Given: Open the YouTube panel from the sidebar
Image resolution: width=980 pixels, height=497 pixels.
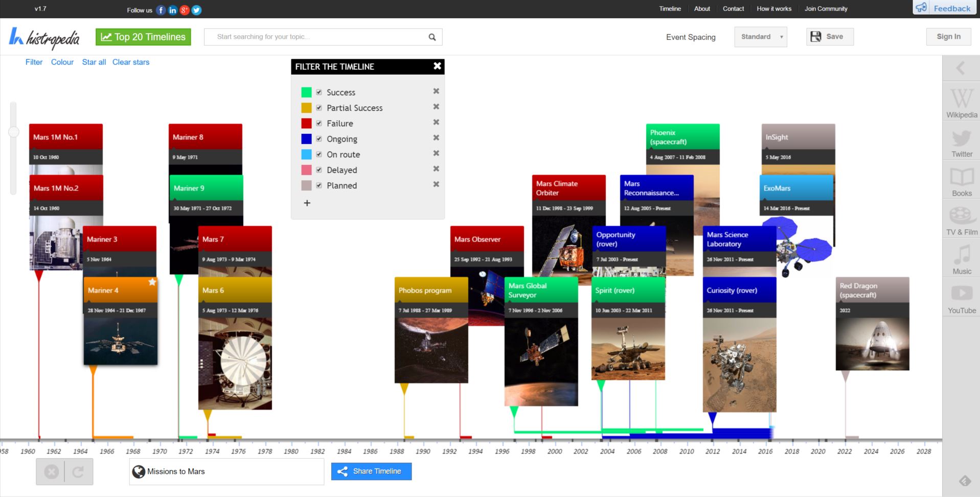Looking at the screenshot, I should coord(961,296).
